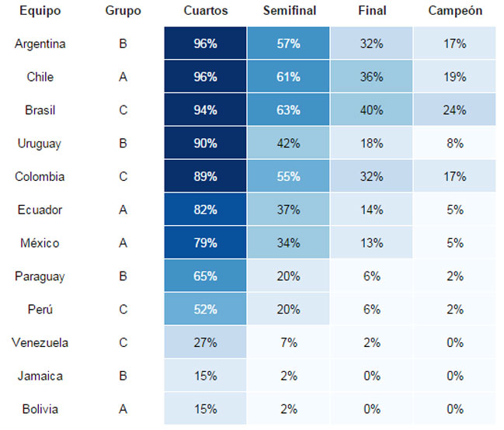Screen dimensions: 504x430
Task: Select Perú's 52% Cuartos cell
Action: click(205, 309)
